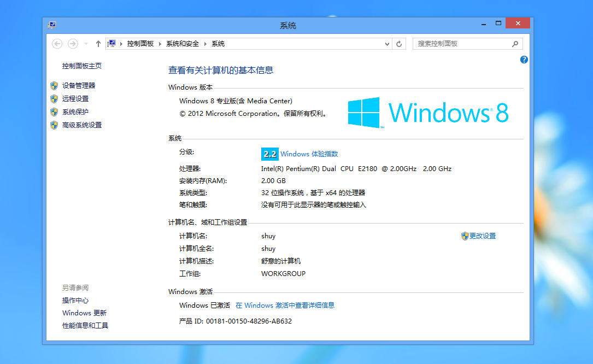The width and height of the screenshot is (593, 364).
Task: Click the heading 查看有关计算机的基本信息
Action: (x=221, y=71)
